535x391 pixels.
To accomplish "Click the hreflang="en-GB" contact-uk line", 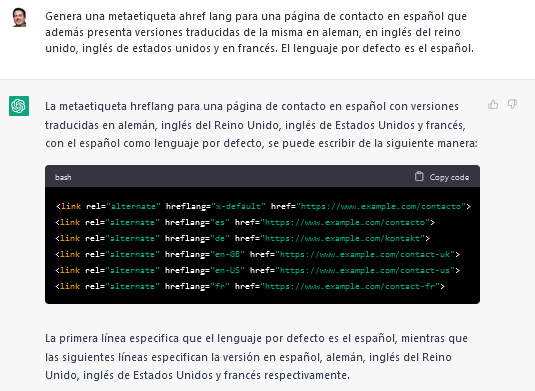I will click(258, 255).
